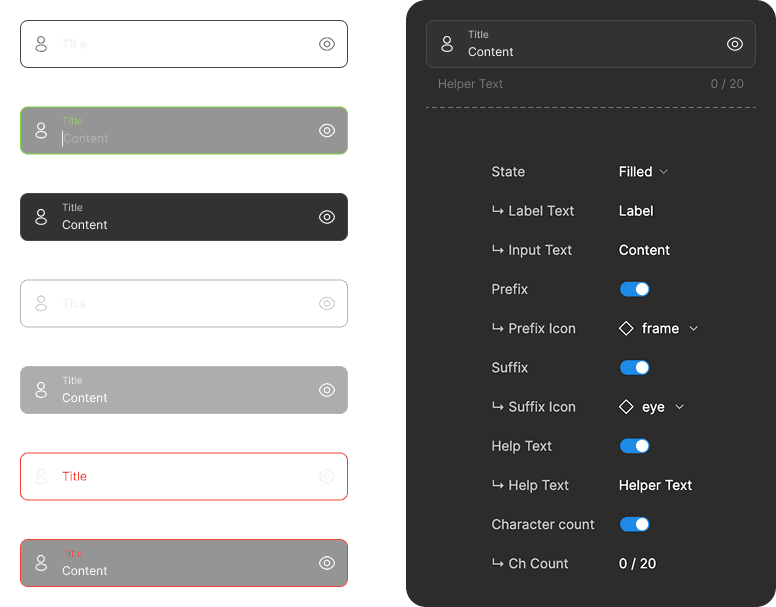This screenshot has height=607, width=776.
Task: Click the Label Text value Label
Action: [x=636, y=211]
